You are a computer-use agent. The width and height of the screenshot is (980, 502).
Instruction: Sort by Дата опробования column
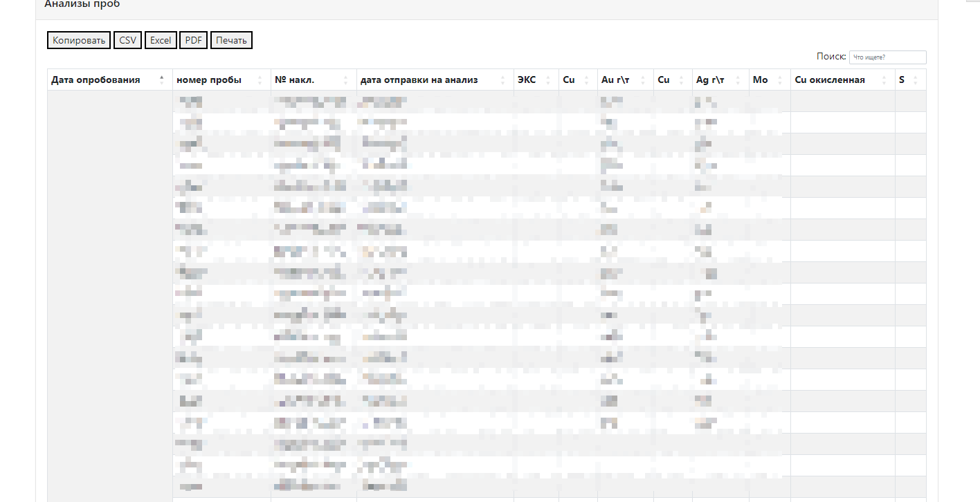109,80
